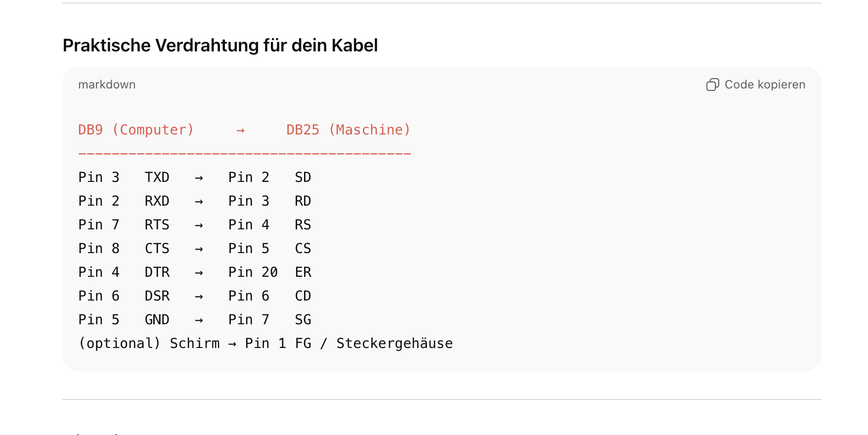Image resolution: width=868 pixels, height=435 pixels.
Task: Click the red dashed separator line
Action: [x=245, y=154]
